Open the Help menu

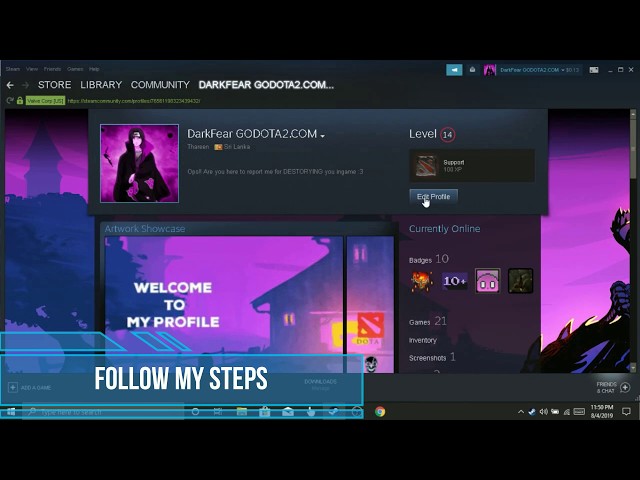point(94,69)
